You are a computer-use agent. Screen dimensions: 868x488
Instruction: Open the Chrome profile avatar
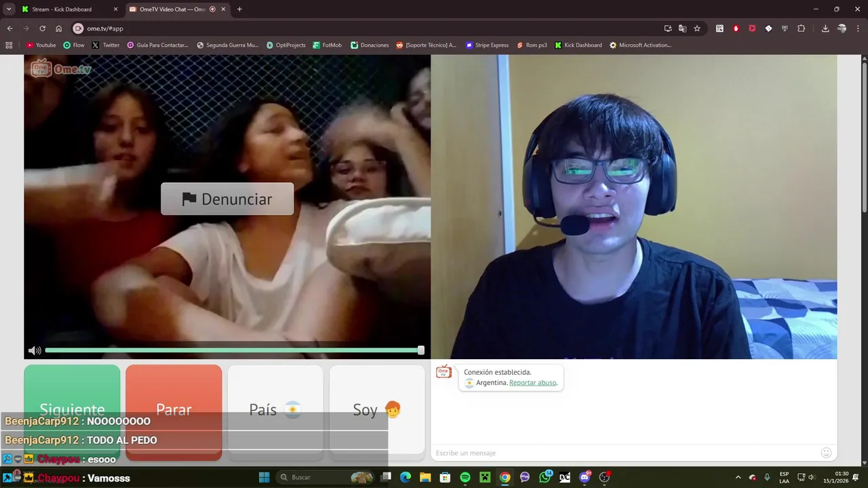tap(842, 28)
